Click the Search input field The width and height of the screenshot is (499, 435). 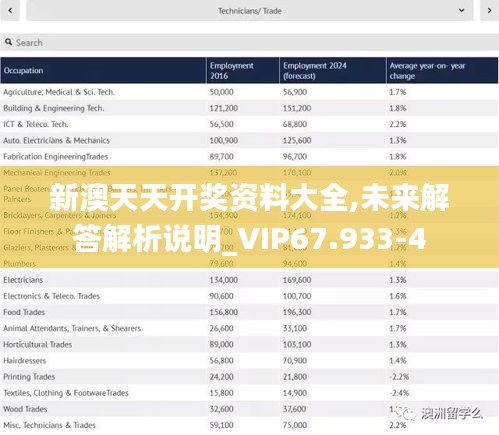click(x=249, y=43)
